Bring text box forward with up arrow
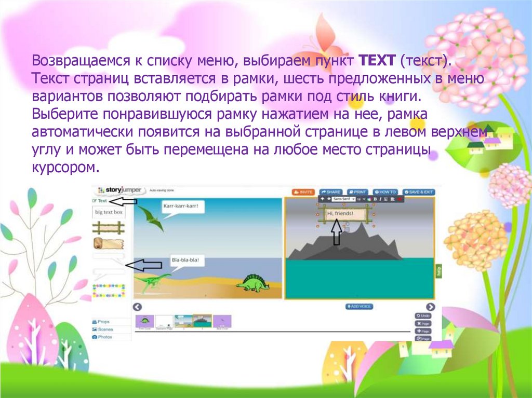Viewport: 532px width, 398px height. click(x=322, y=199)
